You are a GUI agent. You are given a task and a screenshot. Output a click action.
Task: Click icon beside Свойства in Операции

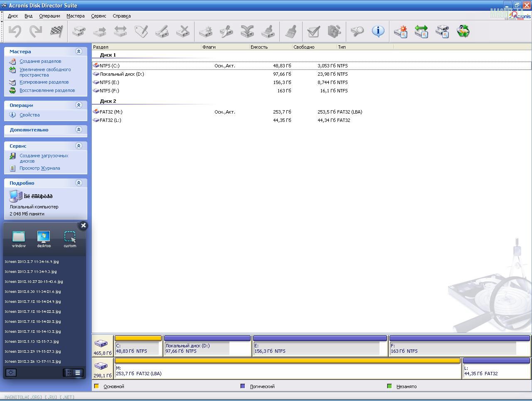[x=12, y=115]
